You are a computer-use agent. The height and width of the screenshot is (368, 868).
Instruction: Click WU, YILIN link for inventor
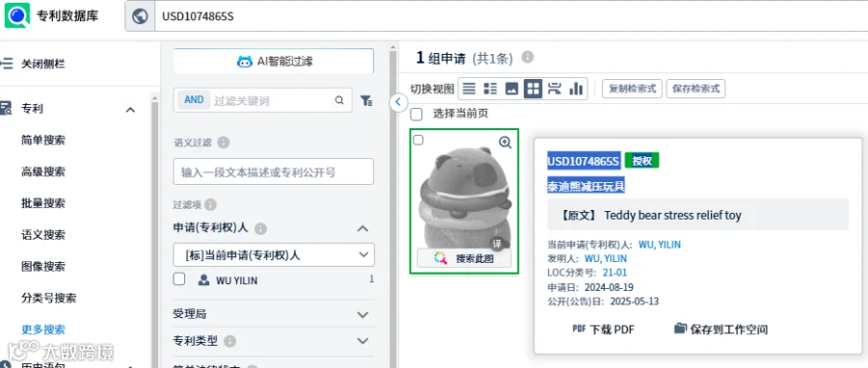pos(606,258)
